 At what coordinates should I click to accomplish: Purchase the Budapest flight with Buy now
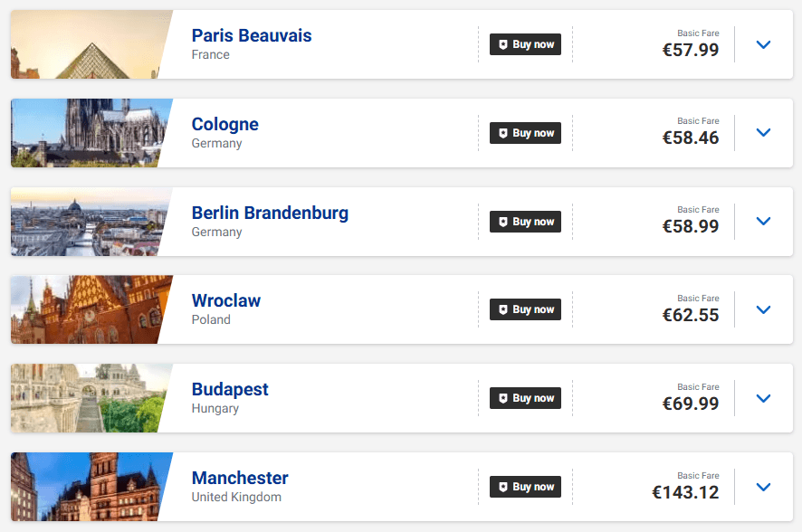[x=525, y=398]
